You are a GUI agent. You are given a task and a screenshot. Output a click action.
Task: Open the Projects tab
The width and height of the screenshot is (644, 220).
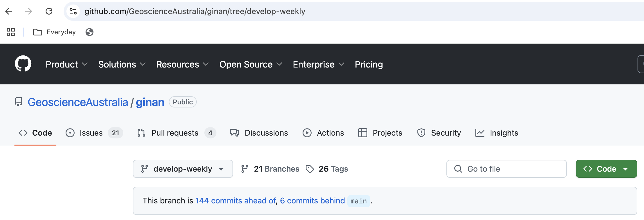[380, 133]
